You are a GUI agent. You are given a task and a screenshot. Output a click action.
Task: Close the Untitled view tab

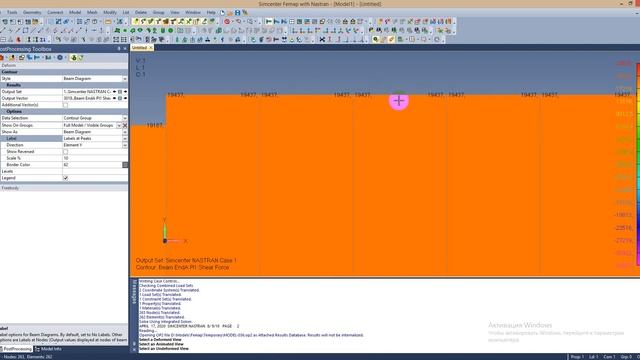click(151, 48)
